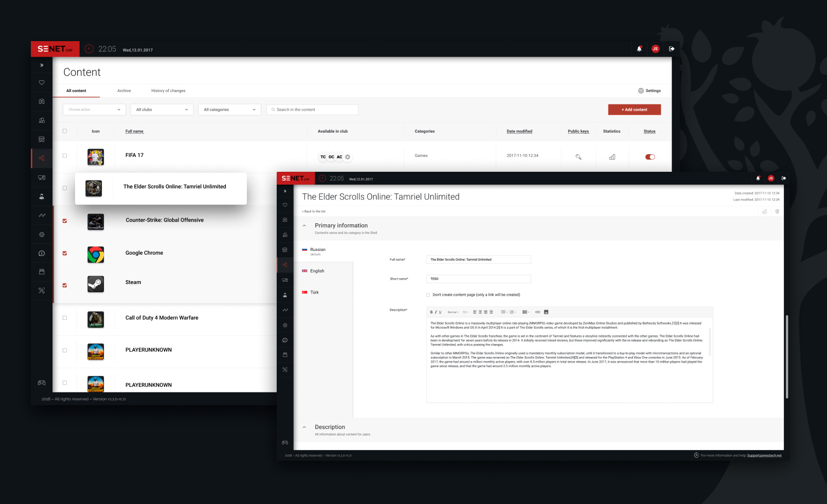Open the heart favorites icon in Content window sidebar
The image size is (827, 504).
point(42,82)
